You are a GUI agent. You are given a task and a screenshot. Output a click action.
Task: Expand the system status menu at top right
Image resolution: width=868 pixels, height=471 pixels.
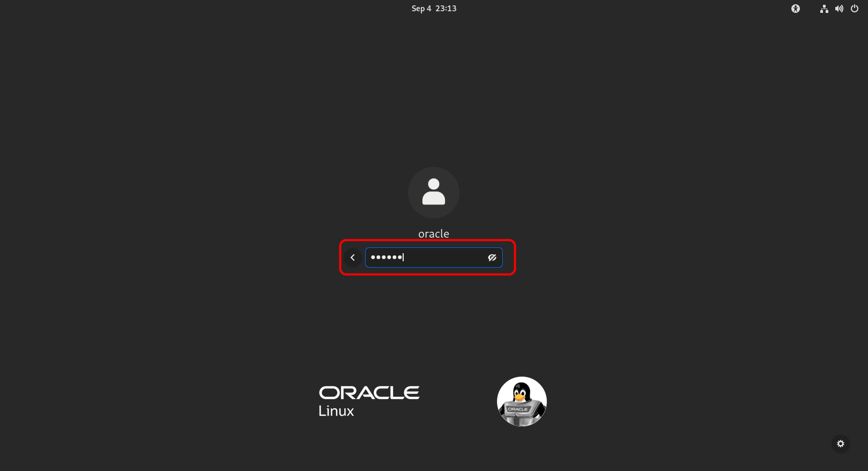(839, 9)
